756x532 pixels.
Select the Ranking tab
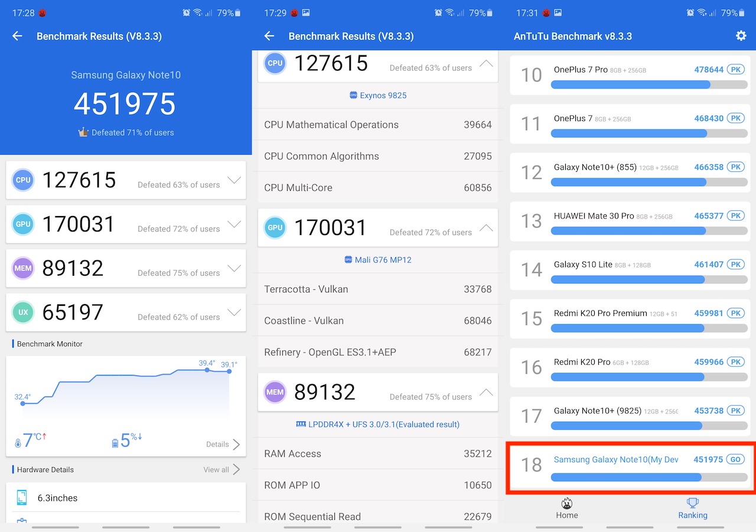(x=692, y=508)
